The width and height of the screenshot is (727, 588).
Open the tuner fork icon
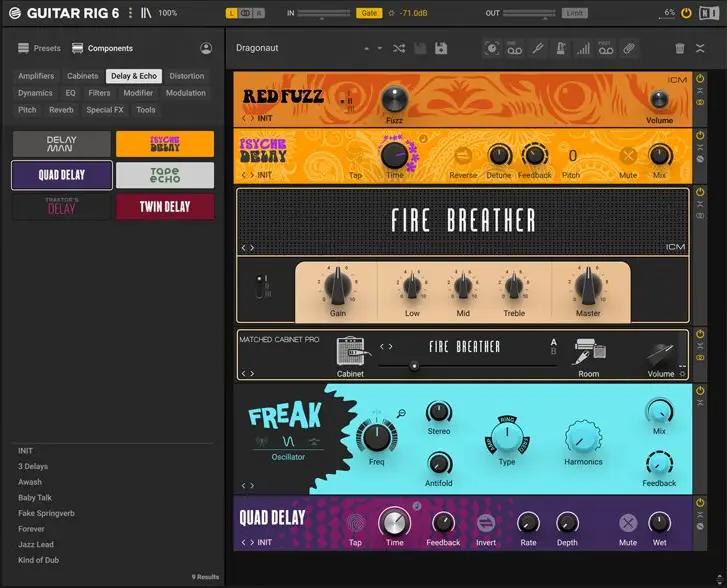pyautogui.click(x=538, y=48)
